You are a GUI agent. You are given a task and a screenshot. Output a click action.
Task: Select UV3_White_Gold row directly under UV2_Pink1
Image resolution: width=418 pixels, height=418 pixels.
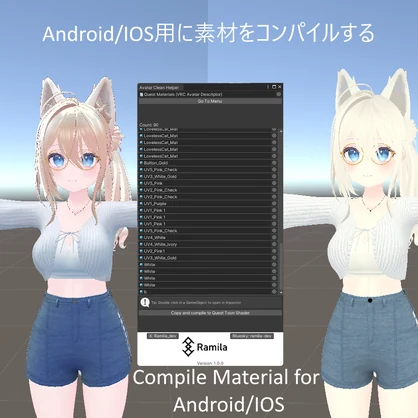point(207,258)
